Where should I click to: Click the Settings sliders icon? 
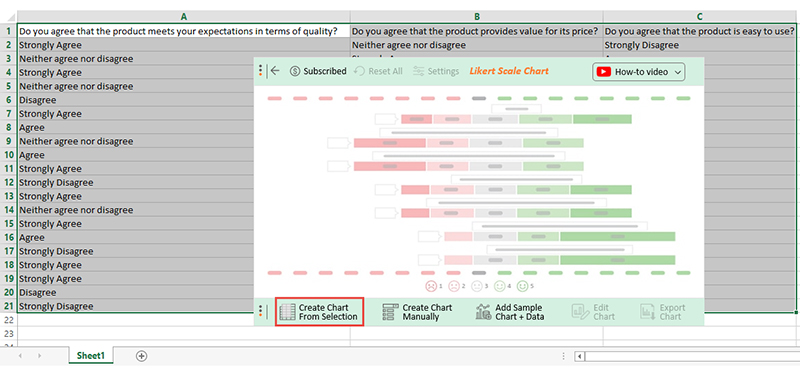tap(418, 71)
